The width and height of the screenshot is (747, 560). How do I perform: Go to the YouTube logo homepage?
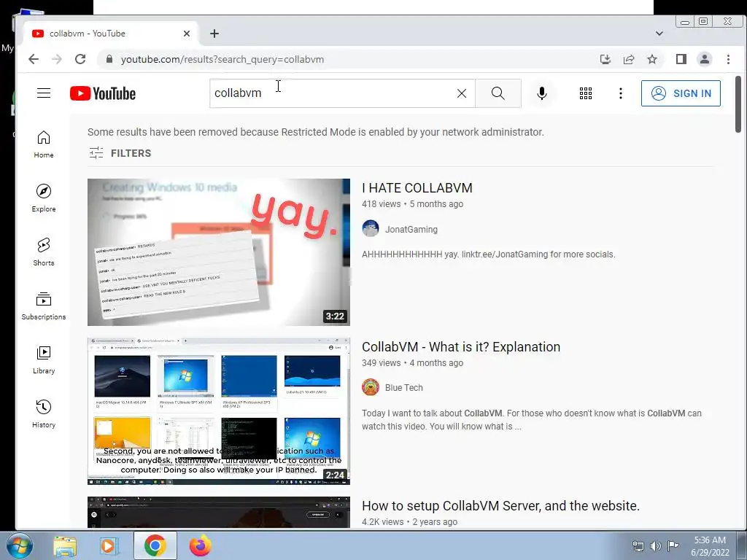click(103, 93)
